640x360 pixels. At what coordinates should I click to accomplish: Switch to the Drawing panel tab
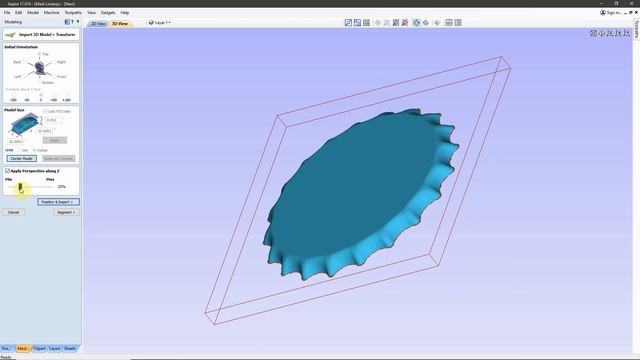click(6, 349)
